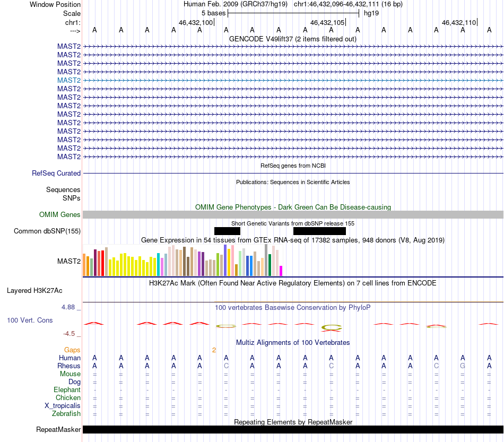The height and width of the screenshot is (442, 504).
Task: Click the 4.88 PhyloP upper scale value
Action: pyautogui.click(x=68, y=307)
